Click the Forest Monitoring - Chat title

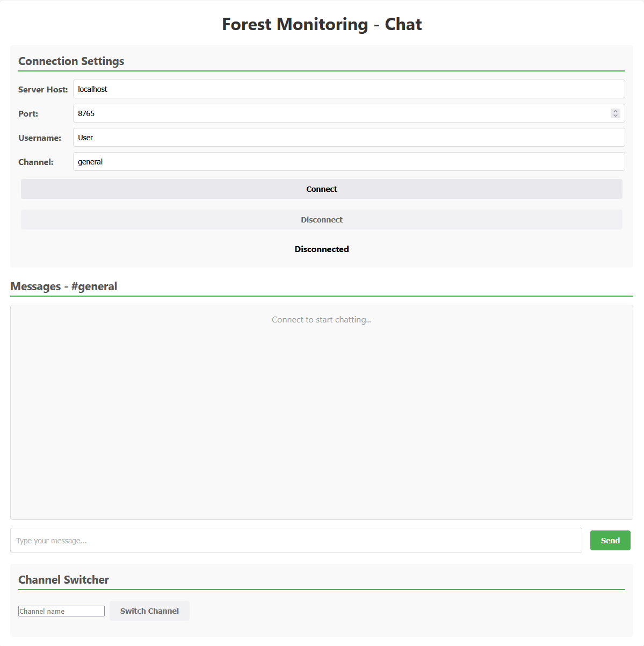(x=321, y=24)
